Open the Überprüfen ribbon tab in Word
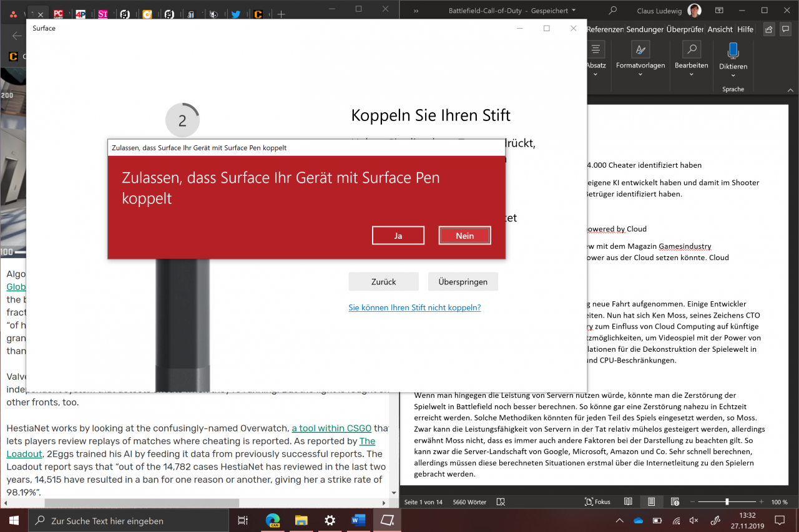The width and height of the screenshot is (799, 532). (685, 29)
